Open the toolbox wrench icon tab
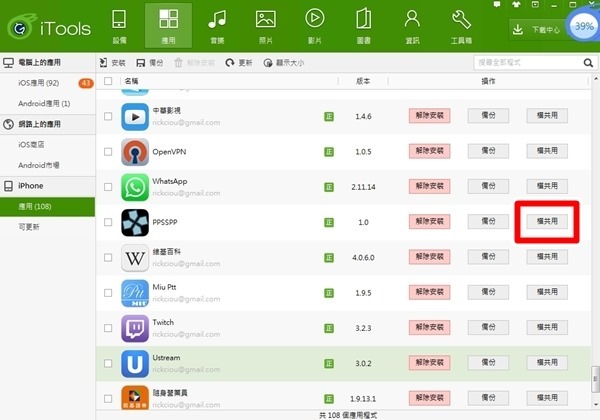This screenshot has width=600, height=420. [461, 26]
